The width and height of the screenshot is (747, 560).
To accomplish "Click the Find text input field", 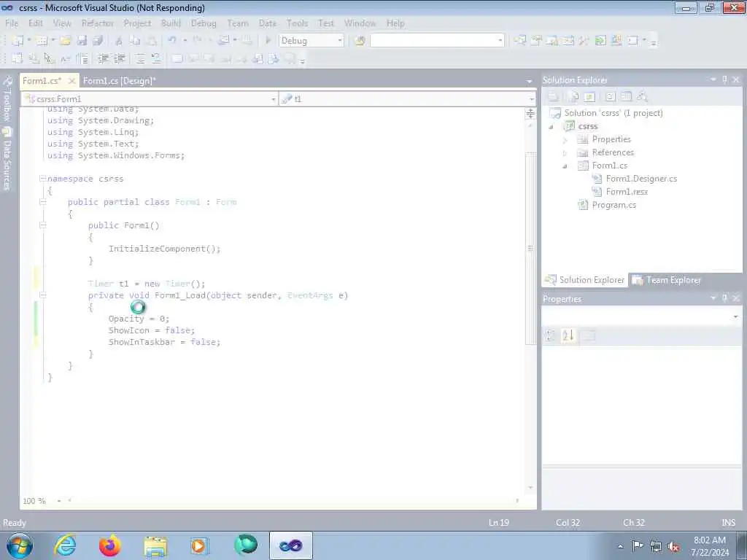I will coord(433,41).
